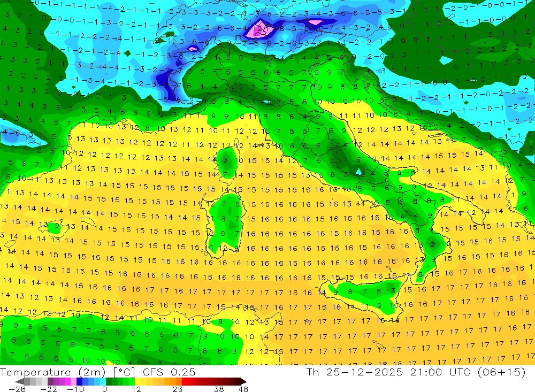Click the '48' legend value
The image size is (535, 392).
243,389
